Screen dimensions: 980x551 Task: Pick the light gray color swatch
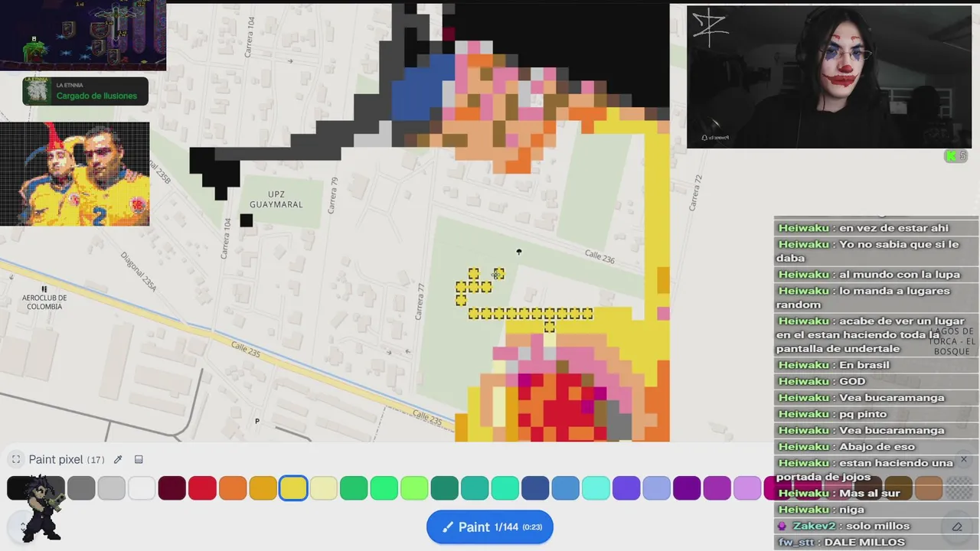pos(111,488)
